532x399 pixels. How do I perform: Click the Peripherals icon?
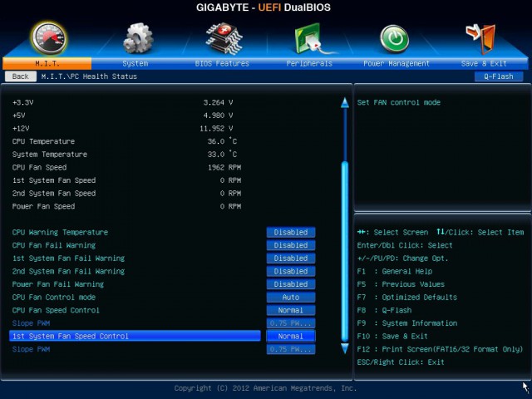pyautogui.click(x=309, y=37)
